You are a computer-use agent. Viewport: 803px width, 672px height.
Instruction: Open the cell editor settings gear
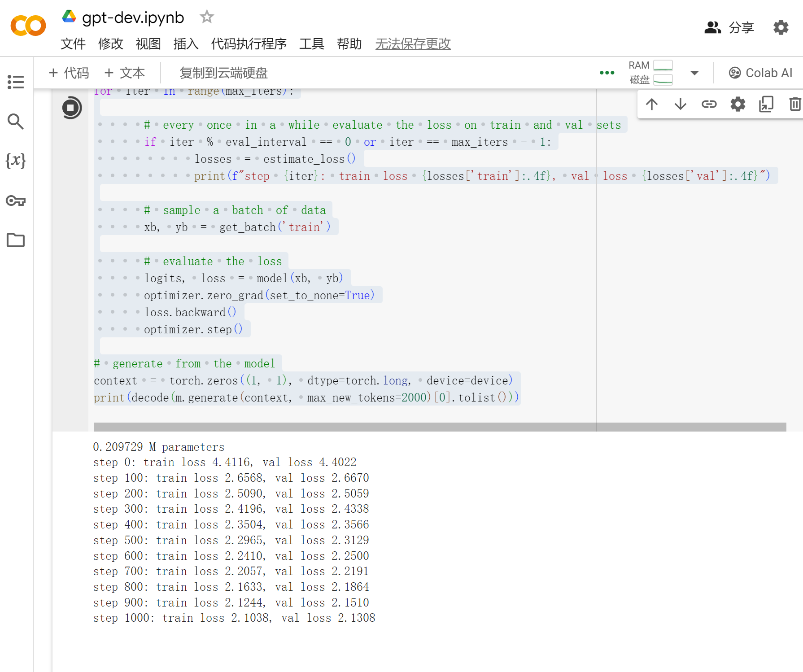pyautogui.click(x=738, y=104)
